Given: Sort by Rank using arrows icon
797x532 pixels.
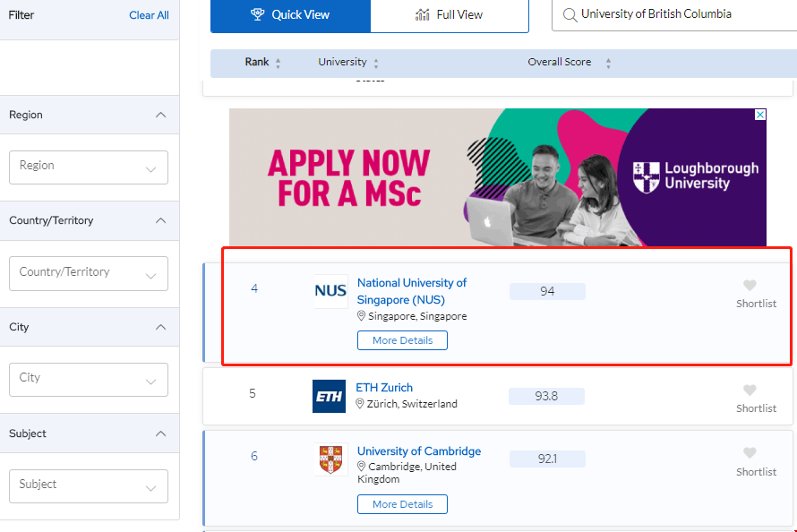Looking at the screenshot, I should click(278, 64).
